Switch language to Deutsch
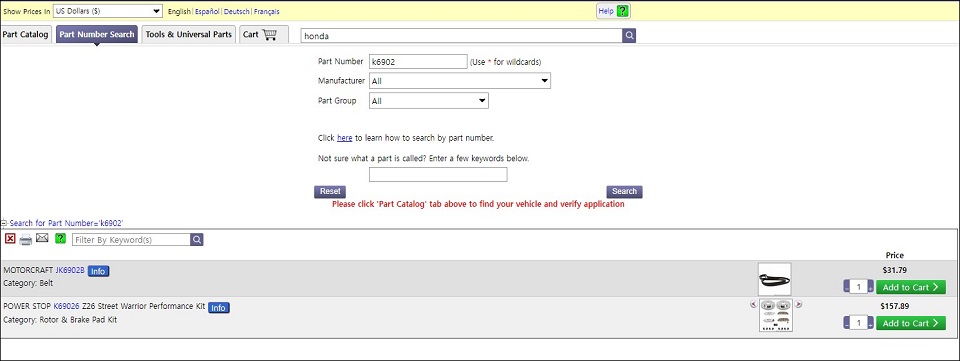 pos(236,12)
